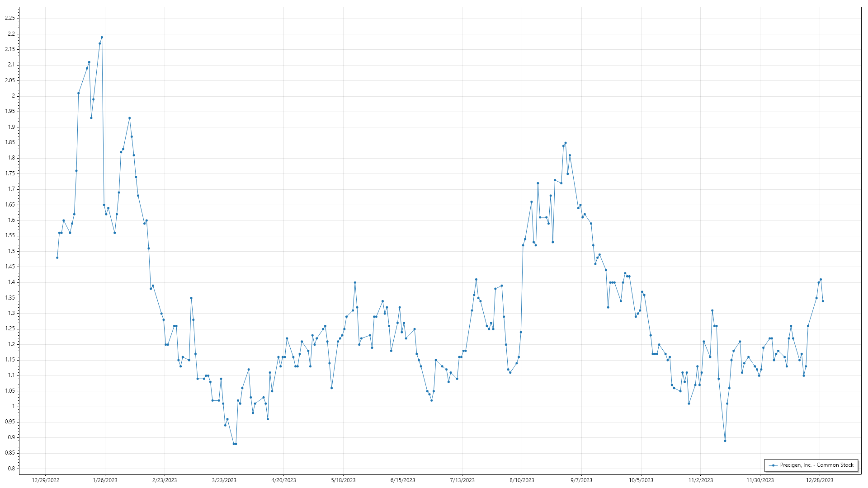The height and width of the screenshot is (488, 868).
Task: Click the highest data point near 2.2
Action: point(102,38)
